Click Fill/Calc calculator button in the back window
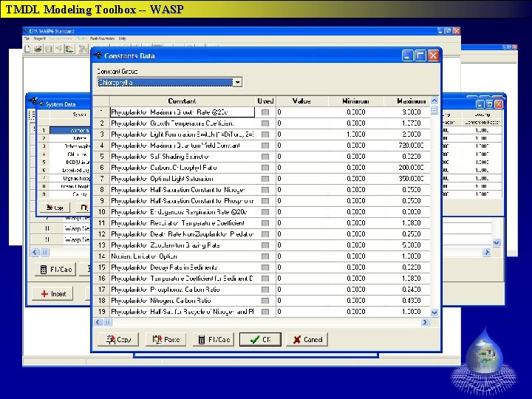Image resolution: width=532 pixels, height=399 pixels. coord(55,270)
